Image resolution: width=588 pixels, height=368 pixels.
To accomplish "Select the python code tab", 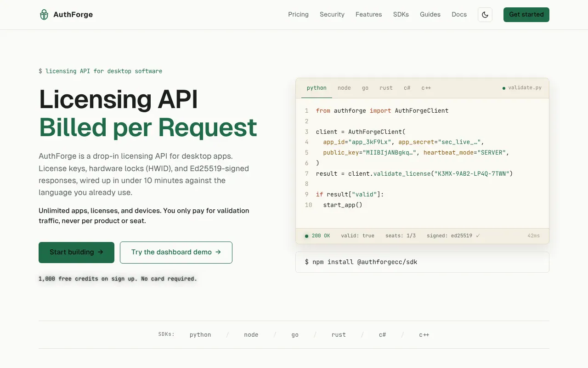I will point(317,88).
